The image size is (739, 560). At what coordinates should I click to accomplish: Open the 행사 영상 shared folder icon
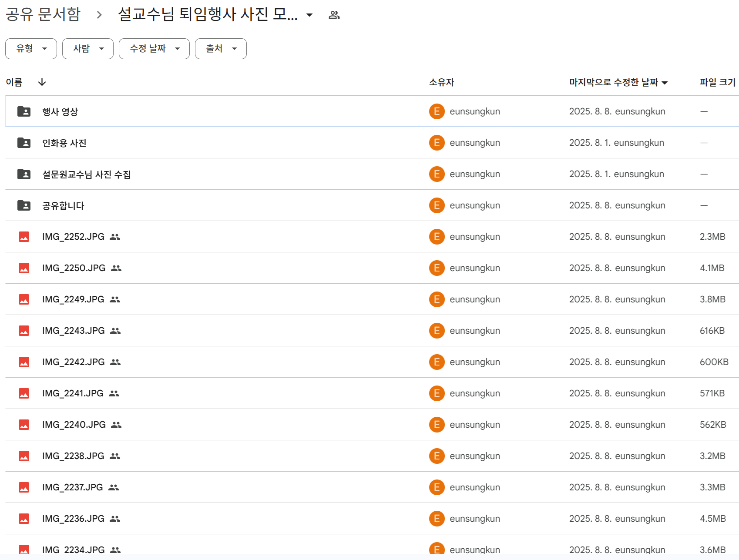[24, 111]
